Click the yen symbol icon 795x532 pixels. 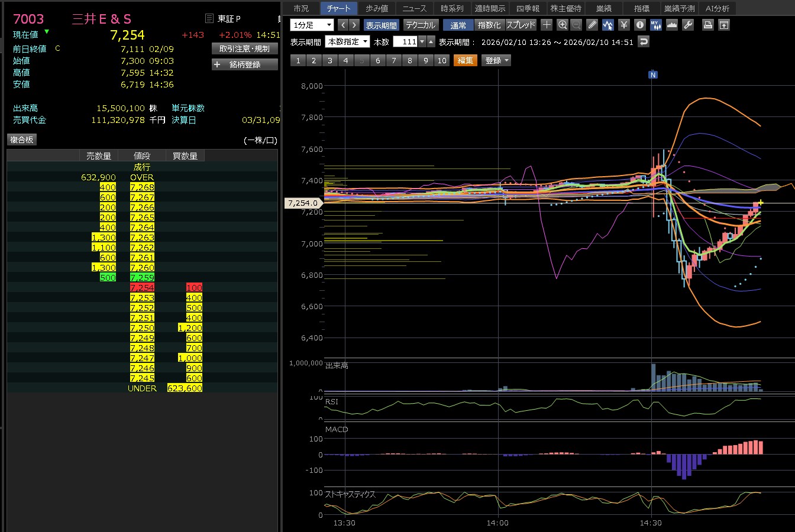tap(623, 25)
